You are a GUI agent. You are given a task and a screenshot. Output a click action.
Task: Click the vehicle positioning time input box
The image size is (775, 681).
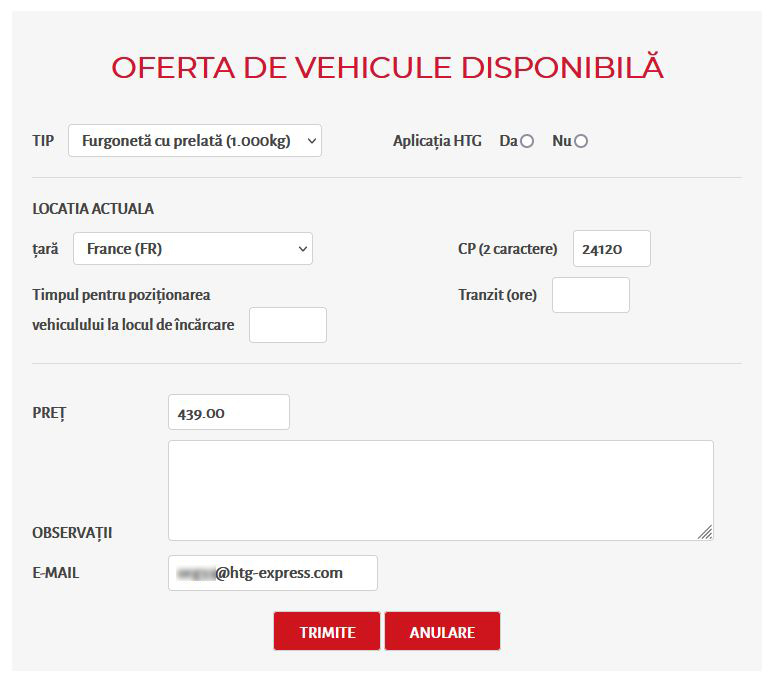287,325
